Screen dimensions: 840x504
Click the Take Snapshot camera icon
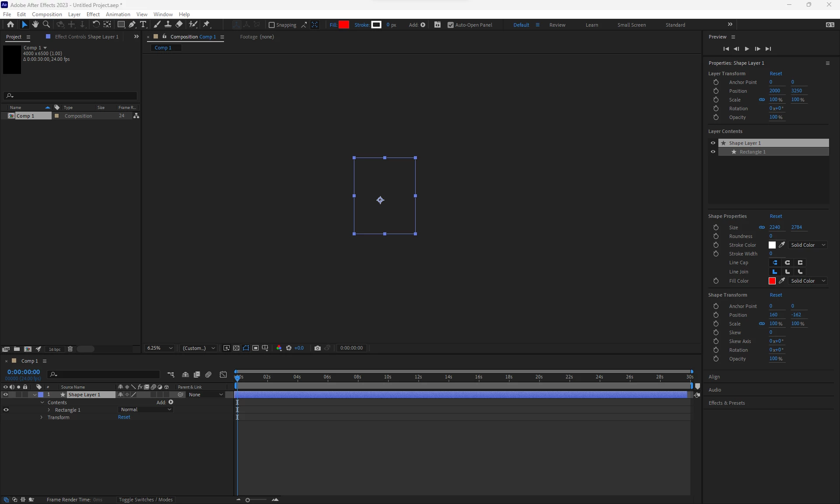coord(318,348)
